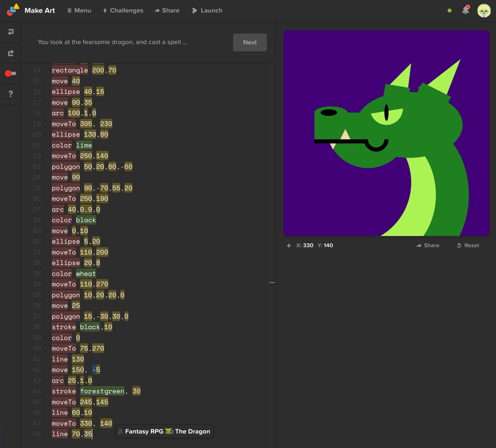Open the Challenges menu
This screenshot has width=496, height=448.
pos(123,10)
